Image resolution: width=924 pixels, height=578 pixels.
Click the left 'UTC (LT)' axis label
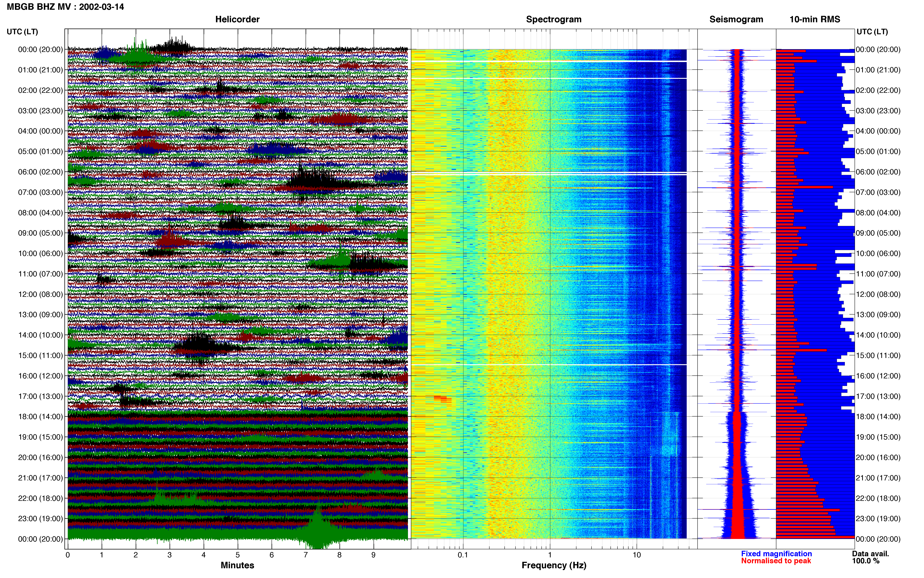pos(22,32)
